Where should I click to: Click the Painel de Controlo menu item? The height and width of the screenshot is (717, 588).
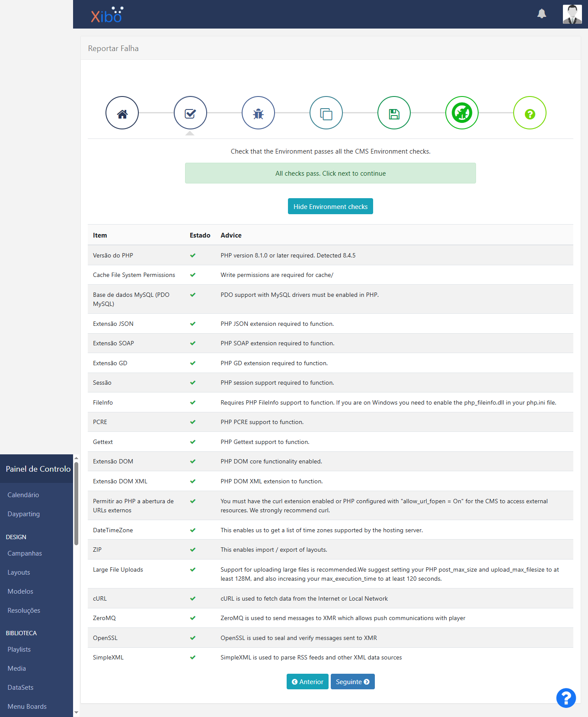38,469
